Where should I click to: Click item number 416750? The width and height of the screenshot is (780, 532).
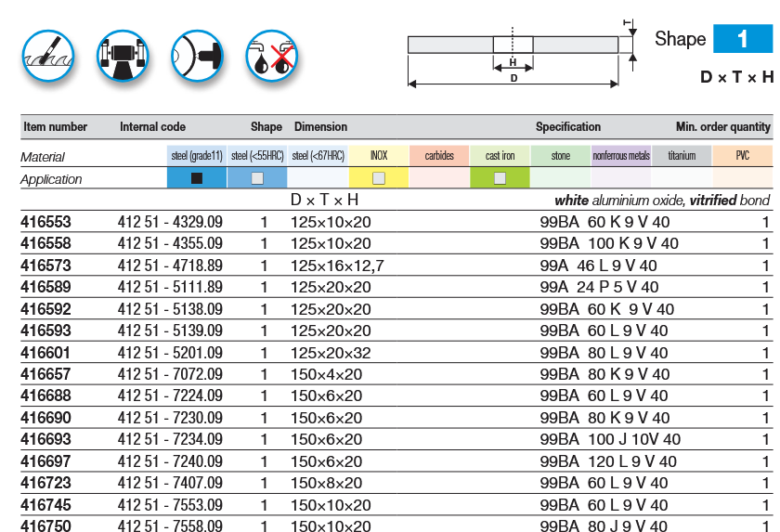tap(45, 526)
